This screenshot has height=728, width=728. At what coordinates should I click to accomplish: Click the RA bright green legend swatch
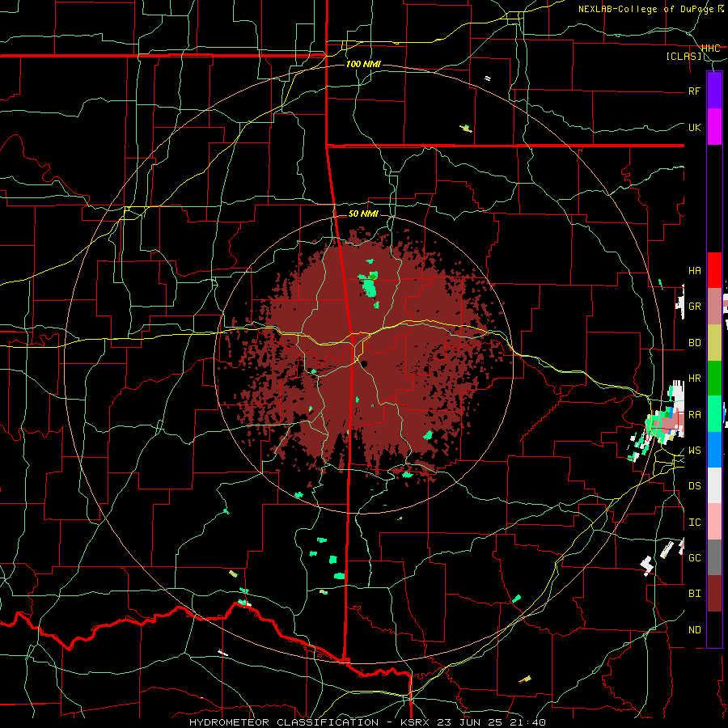click(x=714, y=413)
